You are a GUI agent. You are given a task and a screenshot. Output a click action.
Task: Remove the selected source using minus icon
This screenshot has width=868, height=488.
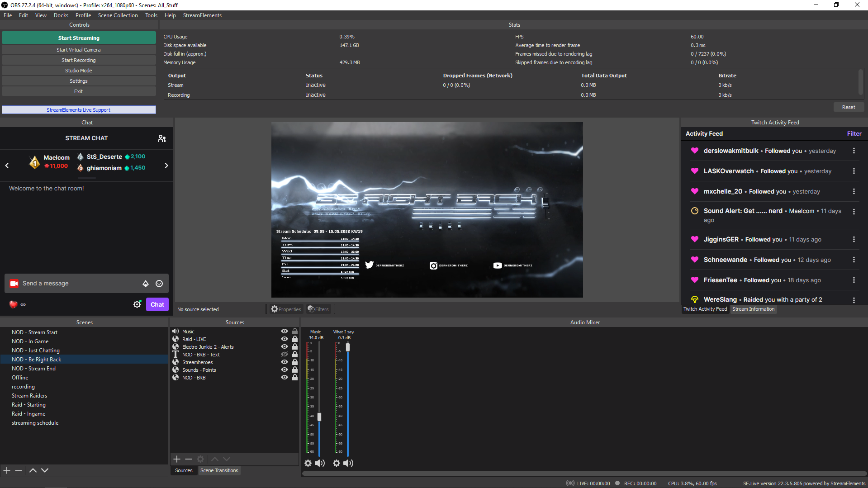click(x=189, y=459)
